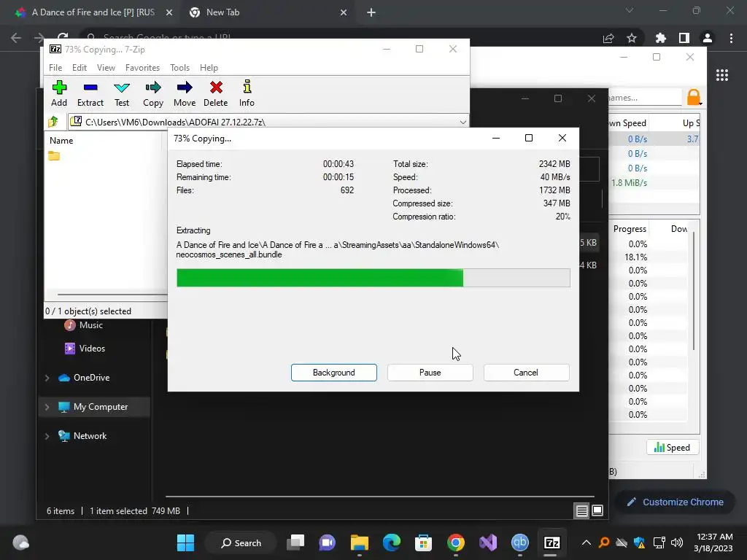Open the Windows Start menu
747x560 pixels.
[185, 542]
